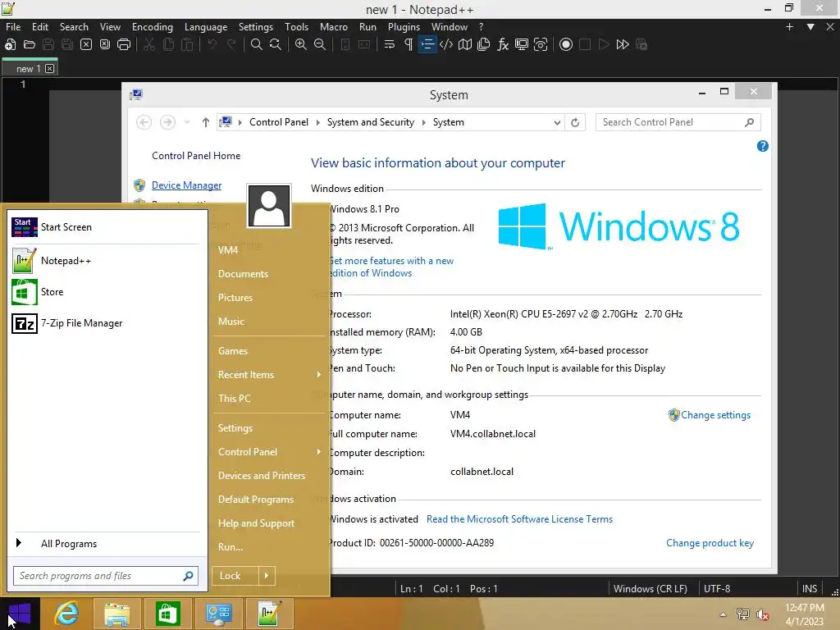
Task: Show hidden tray icons with the up arrow
Action: pos(723,614)
